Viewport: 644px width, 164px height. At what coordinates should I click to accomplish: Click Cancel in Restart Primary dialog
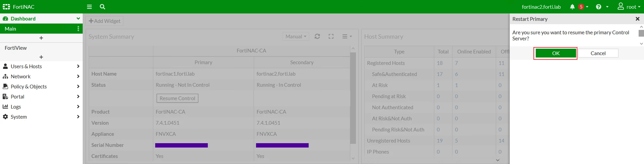pyautogui.click(x=598, y=53)
